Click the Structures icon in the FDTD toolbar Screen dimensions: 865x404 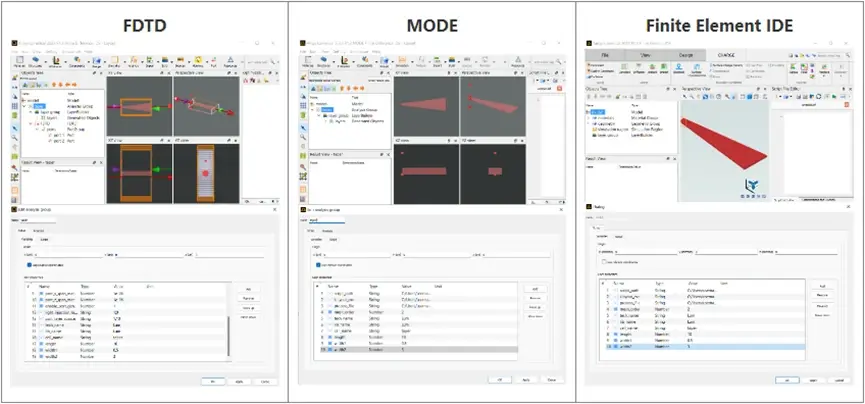coord(35,62)
